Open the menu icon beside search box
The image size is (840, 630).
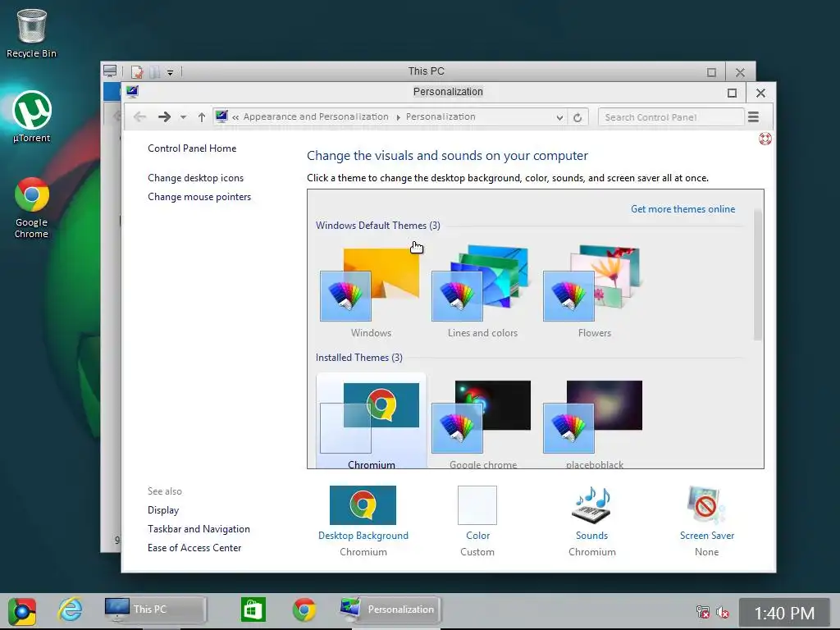pyautogui.click(x=753, y=116)
